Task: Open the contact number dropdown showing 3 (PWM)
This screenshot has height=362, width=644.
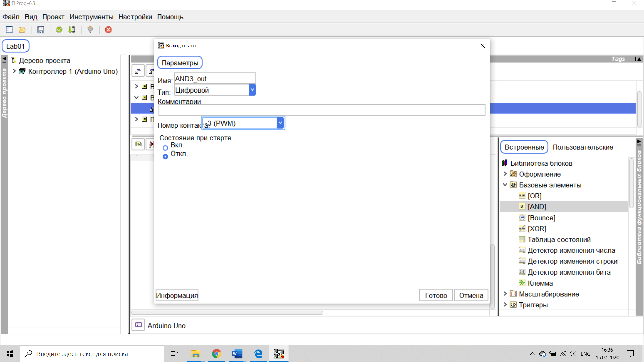Action: (x=280, y=123)
